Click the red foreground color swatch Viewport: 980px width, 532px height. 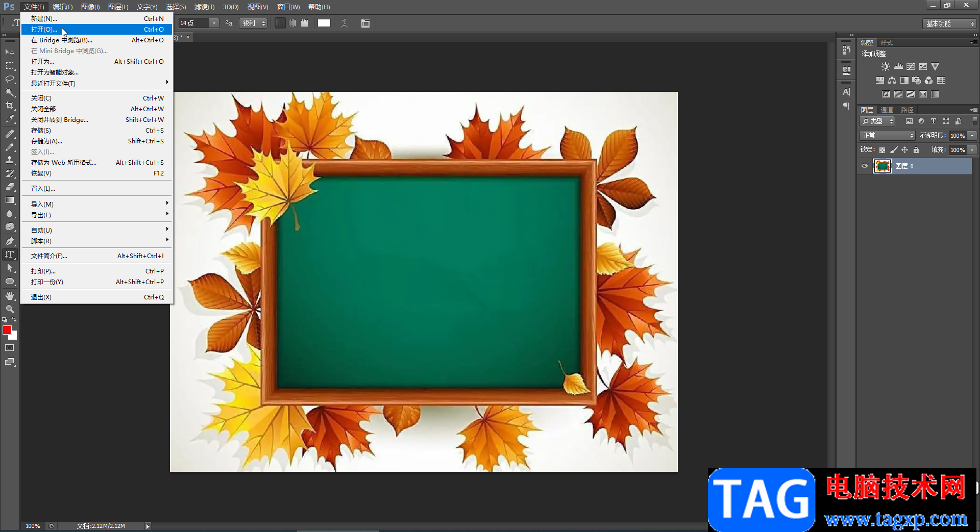point(7,330)
